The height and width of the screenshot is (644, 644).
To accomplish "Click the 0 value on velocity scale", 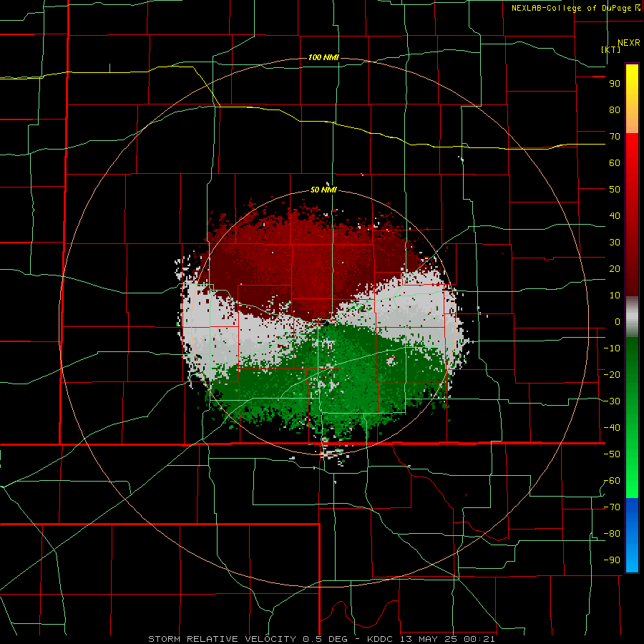I will coord(618,322).
